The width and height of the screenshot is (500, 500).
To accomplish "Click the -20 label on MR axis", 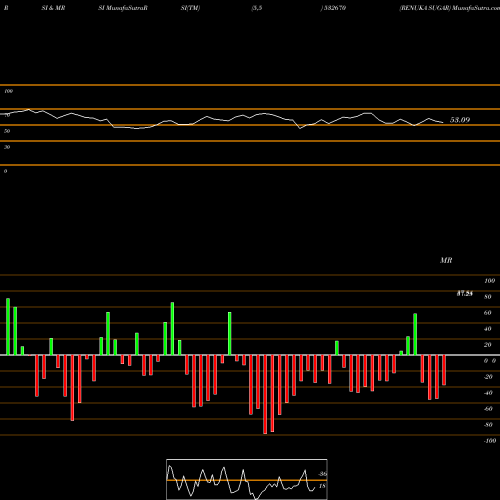I will 488,377.
